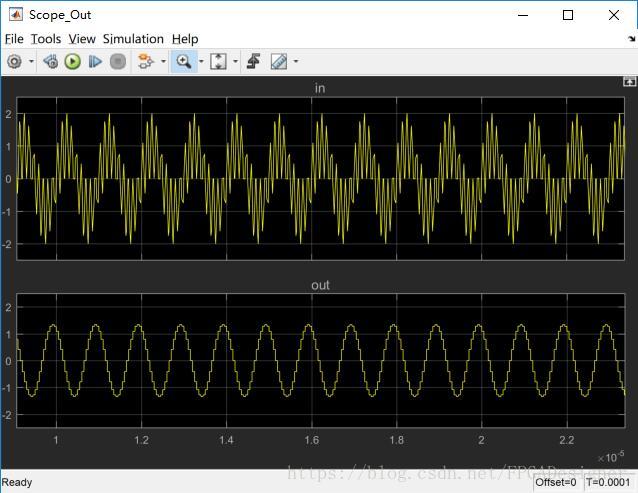Click the 'out' plot title
This screenshot has width=638, height=493.
click(x=320, y=285)
